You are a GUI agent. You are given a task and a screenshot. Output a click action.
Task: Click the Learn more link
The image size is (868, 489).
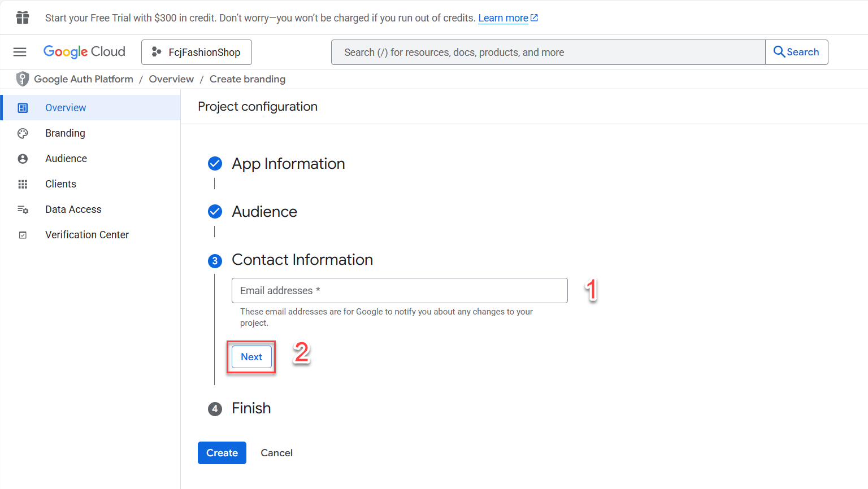(x=508, y=18)
